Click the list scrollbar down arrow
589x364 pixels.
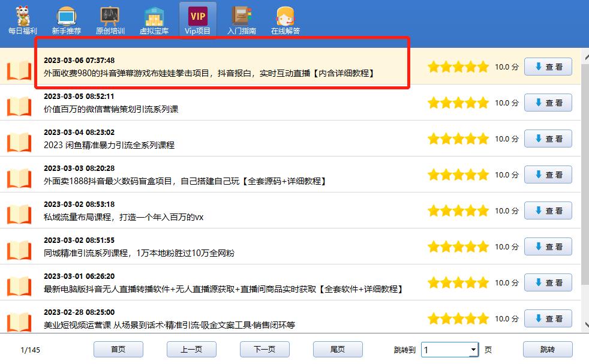pos(586,324)
